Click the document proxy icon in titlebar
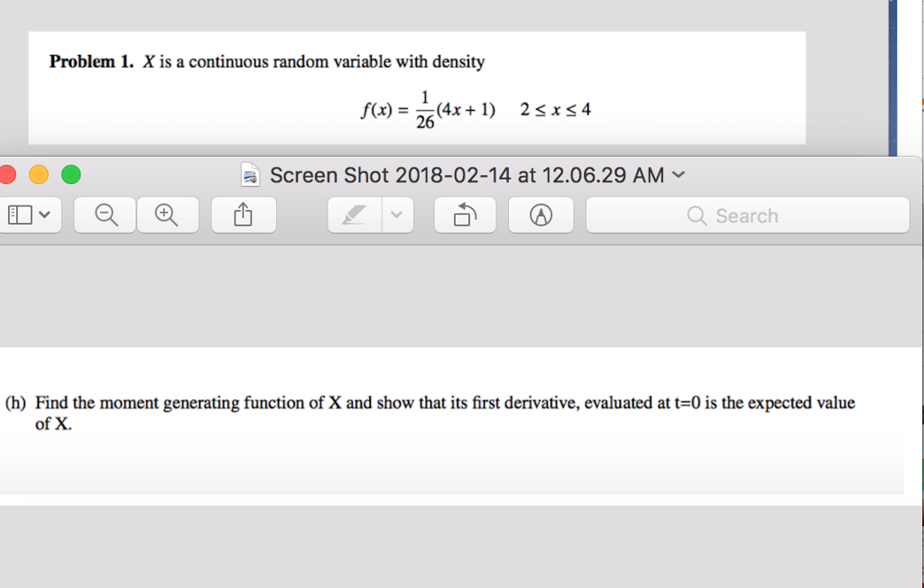The image size is (924, 588). point(250,174)
